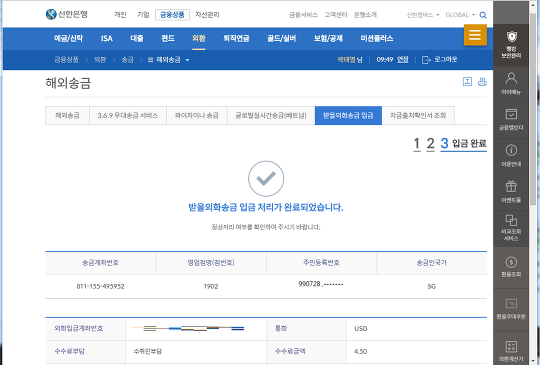Click the 로그아웃 logout button
Image resolution: width=540 pixels, height=365 pixels.
pos(439,60)
